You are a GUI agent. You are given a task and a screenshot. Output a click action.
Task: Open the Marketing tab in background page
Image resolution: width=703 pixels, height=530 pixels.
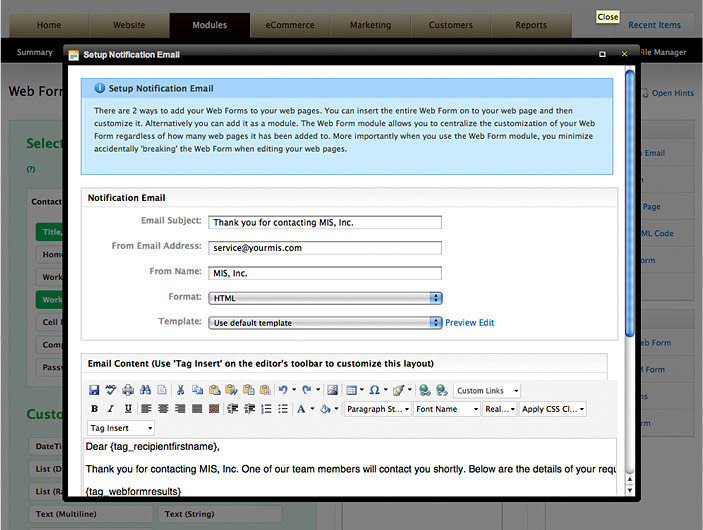370,25
